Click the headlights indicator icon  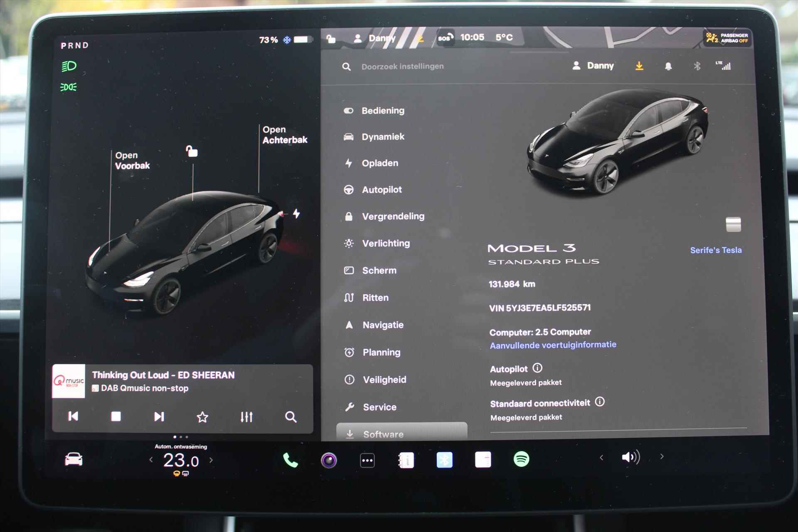point(69,66)
